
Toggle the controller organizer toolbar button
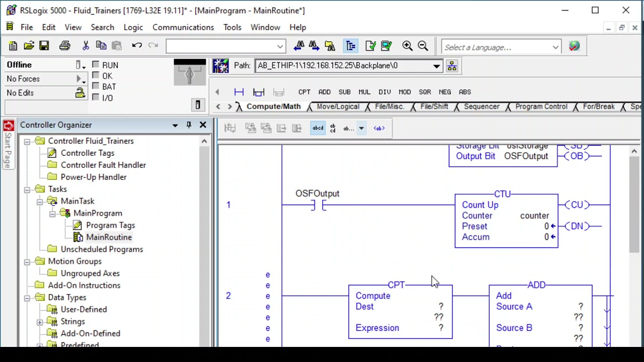(351, 46)
